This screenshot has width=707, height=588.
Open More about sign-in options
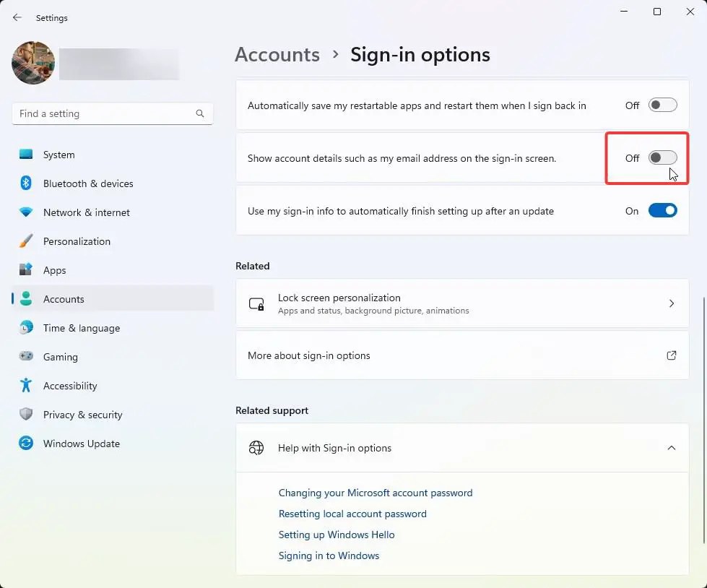coord(462,355)
